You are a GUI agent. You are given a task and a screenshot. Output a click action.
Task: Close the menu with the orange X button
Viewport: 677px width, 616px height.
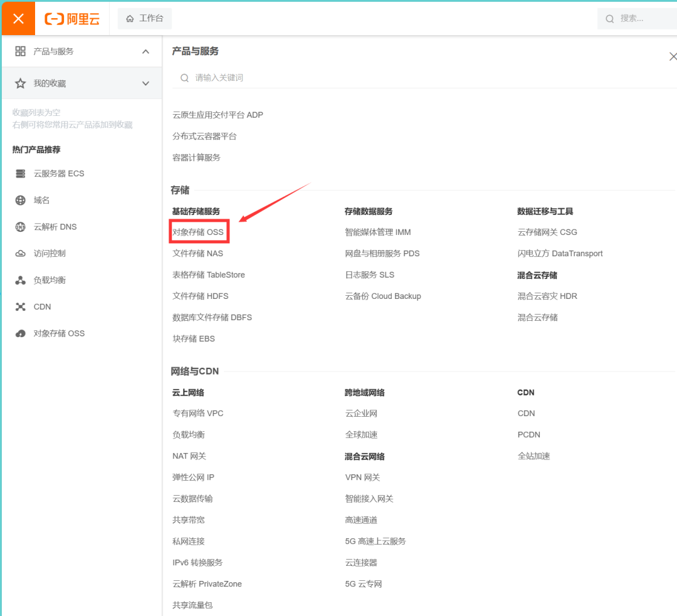pos(18,19)
